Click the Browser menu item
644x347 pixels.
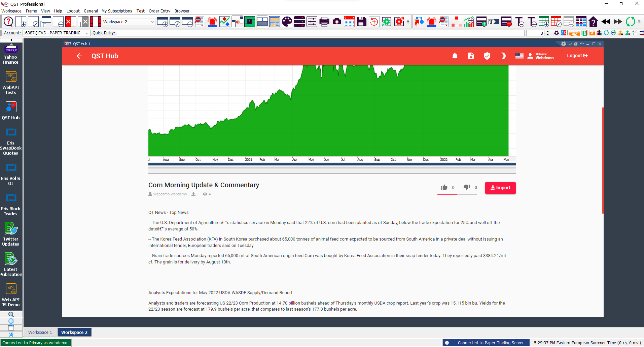pos(182,11)
